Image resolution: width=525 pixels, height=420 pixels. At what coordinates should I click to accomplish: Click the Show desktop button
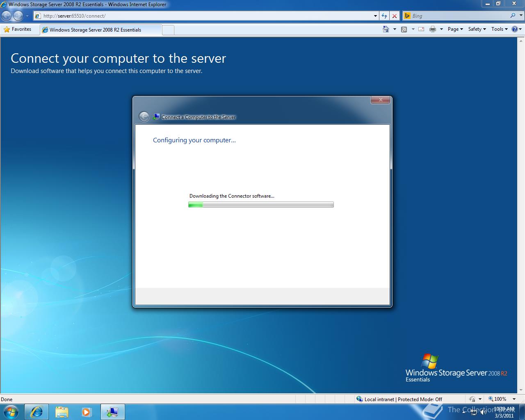[x=522, y=412]
